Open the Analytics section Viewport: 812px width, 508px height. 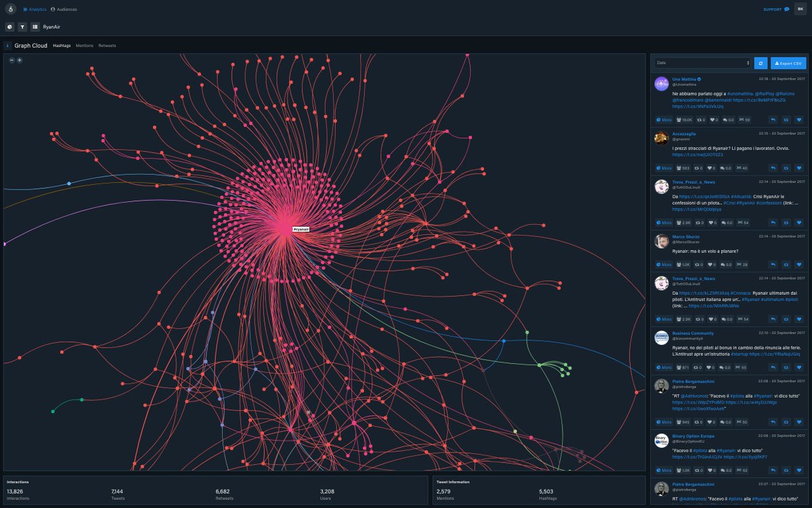35,9
